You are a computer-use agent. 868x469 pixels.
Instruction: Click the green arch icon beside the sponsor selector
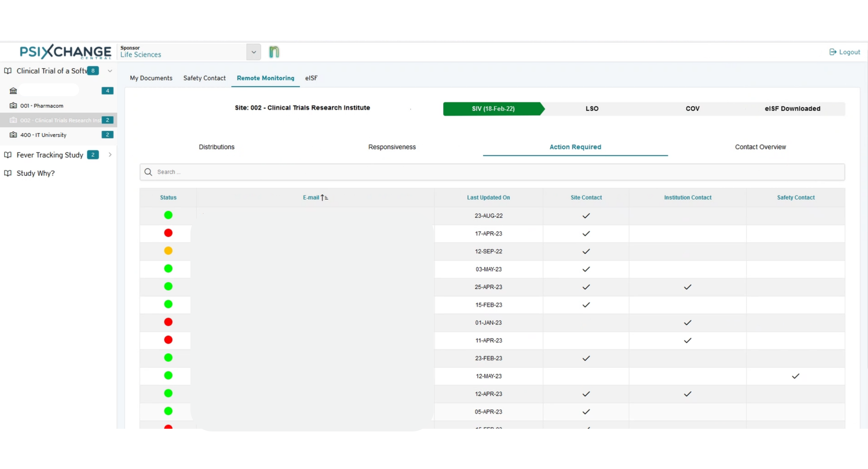click(274, 52)
